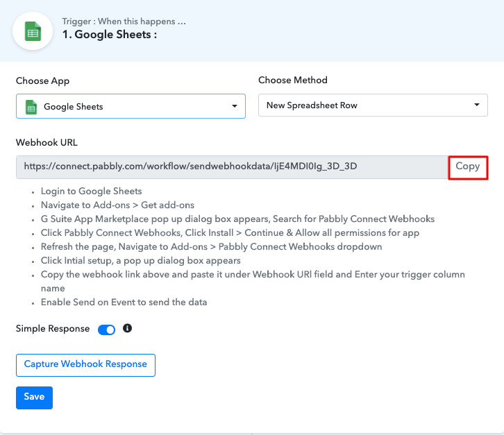
Task: Click the info icon beside Simple Response
Action: pos(127,328)
